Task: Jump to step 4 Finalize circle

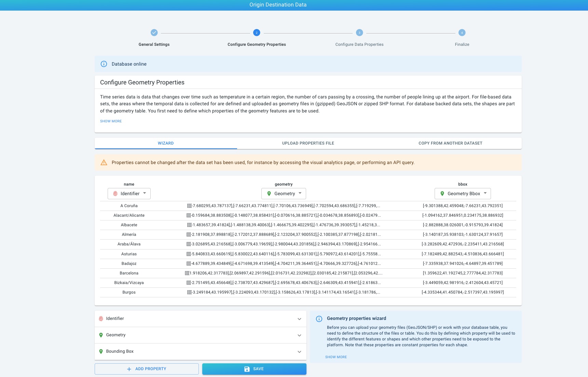Action: click(462, 33)
